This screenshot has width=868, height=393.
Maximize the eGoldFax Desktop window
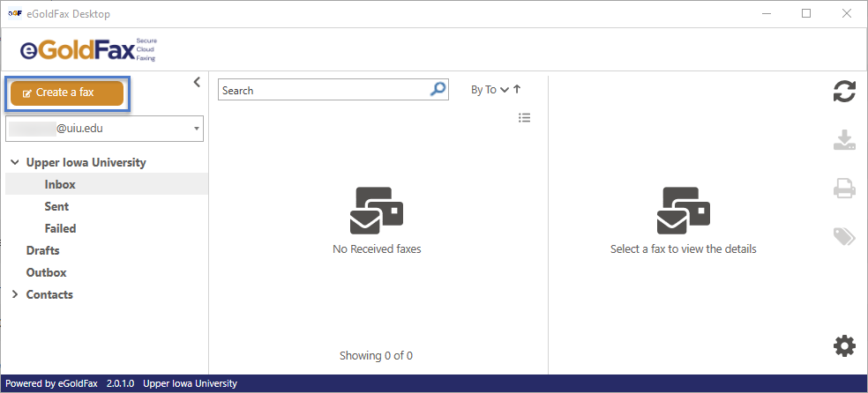[806, 14]
